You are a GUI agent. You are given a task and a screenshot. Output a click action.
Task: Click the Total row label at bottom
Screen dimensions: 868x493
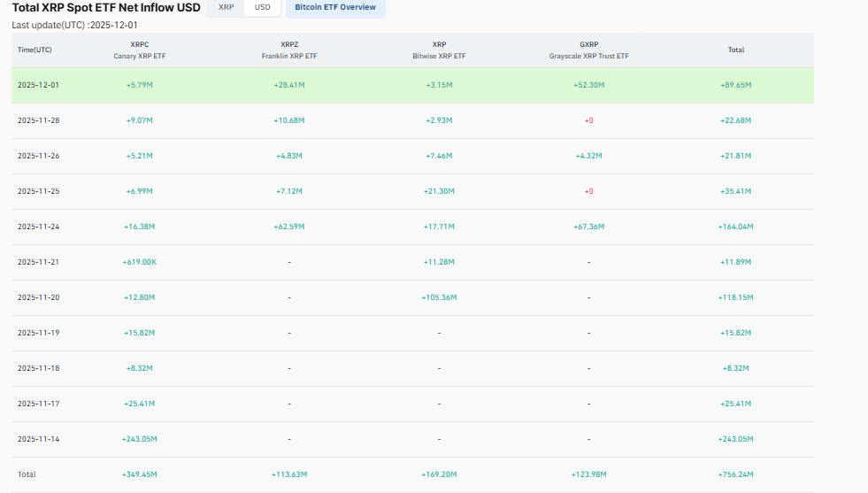pyautogui.click(x=27, y=474)
